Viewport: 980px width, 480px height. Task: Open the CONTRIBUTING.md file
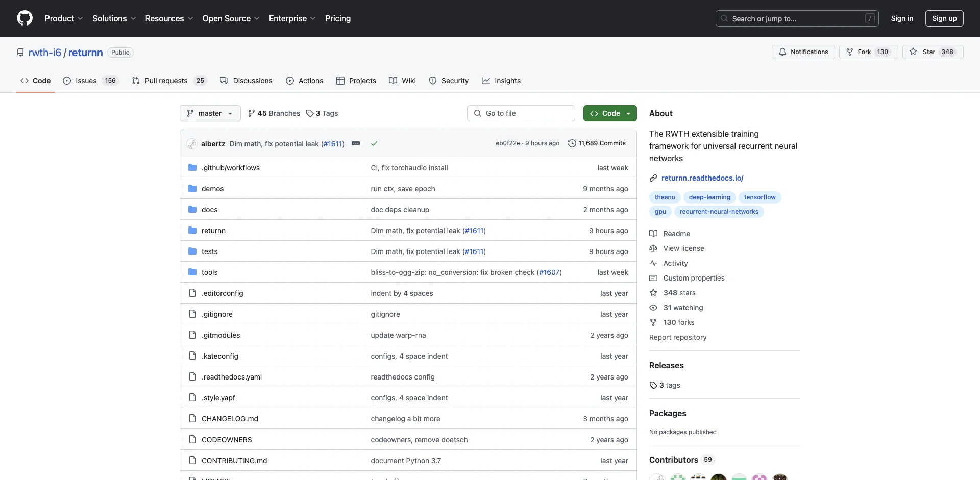point(234,461)
